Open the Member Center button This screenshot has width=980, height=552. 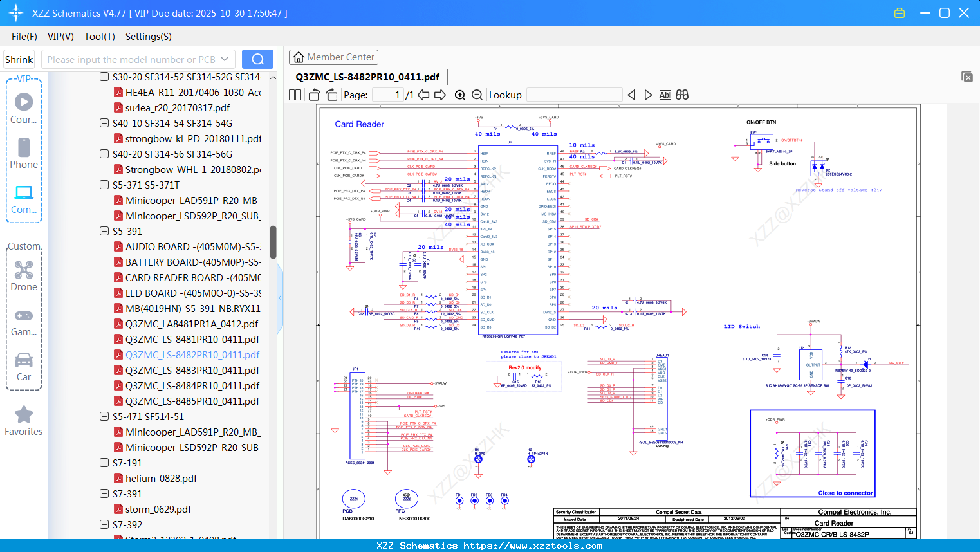point(333,57)
